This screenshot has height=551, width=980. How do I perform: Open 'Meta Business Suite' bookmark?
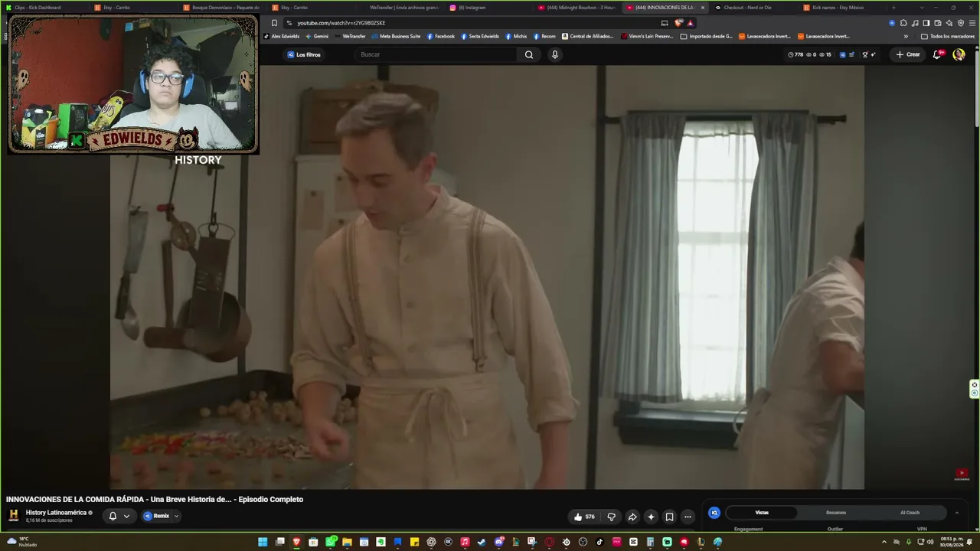pos(396,36)
